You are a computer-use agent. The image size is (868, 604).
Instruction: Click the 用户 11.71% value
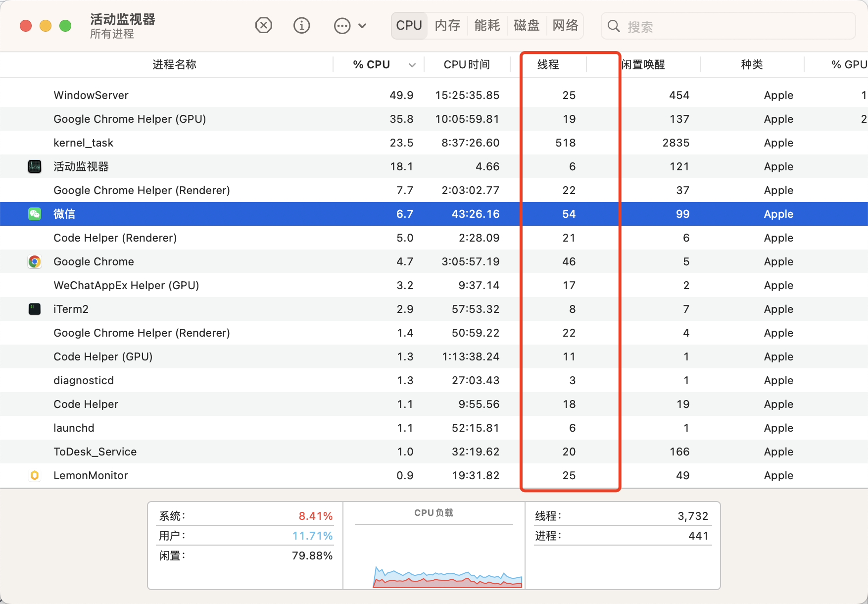[312, 536]
